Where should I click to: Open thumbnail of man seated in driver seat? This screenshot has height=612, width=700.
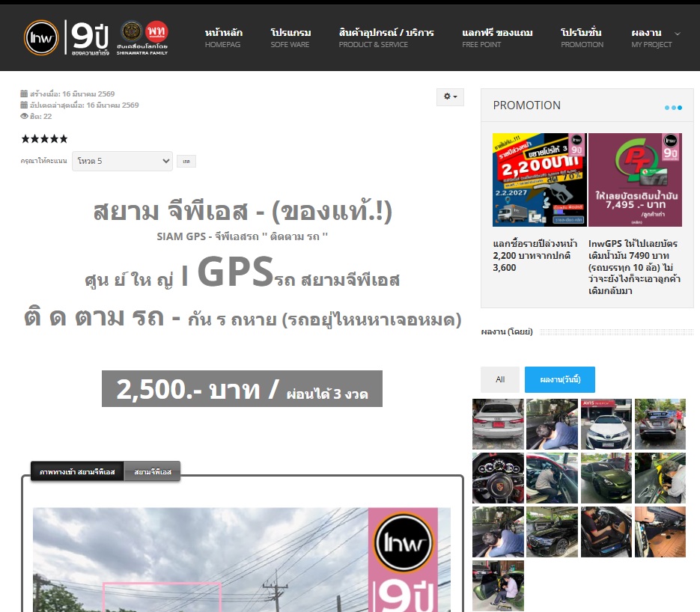point(606,532)
